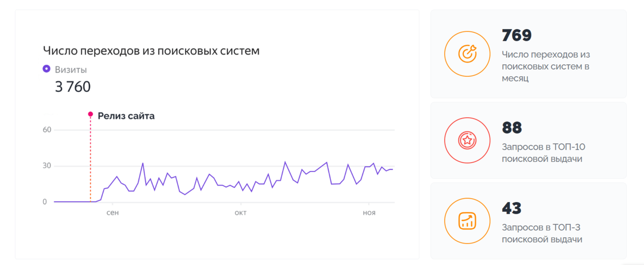Click the 30 value on the vertical axis
The image size is (644, 265).
coord(47,166)
